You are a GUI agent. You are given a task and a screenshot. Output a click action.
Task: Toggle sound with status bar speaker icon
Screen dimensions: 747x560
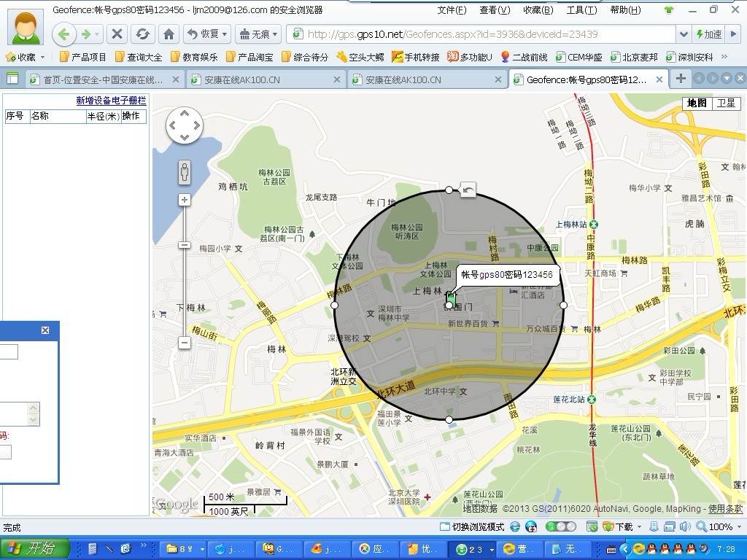click(x=685, y=526)
